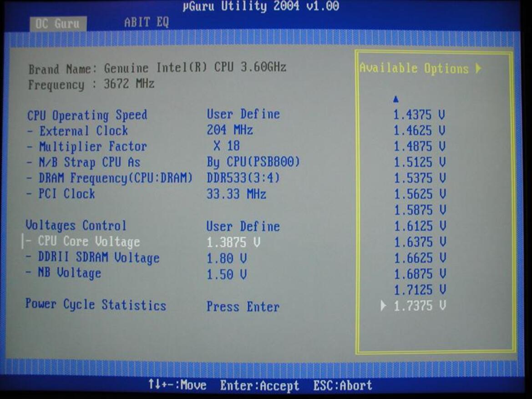Click the DRAM Frequency(CPU:DRAM) label
Screen dimensions: 532x399
pyautogui.click(x=115, y=178)
